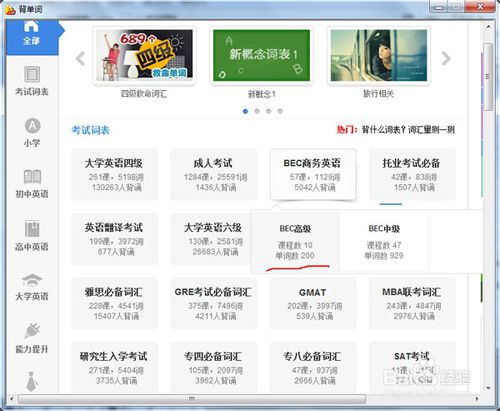Open the 小学 sidebar category
Viewport: 500px width, 411px height.
32,133
